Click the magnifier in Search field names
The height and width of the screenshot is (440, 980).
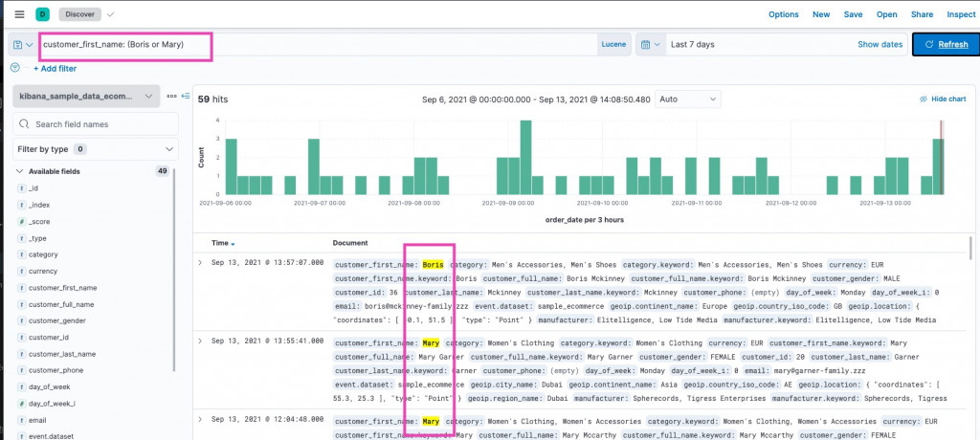(x=24, y=124)
